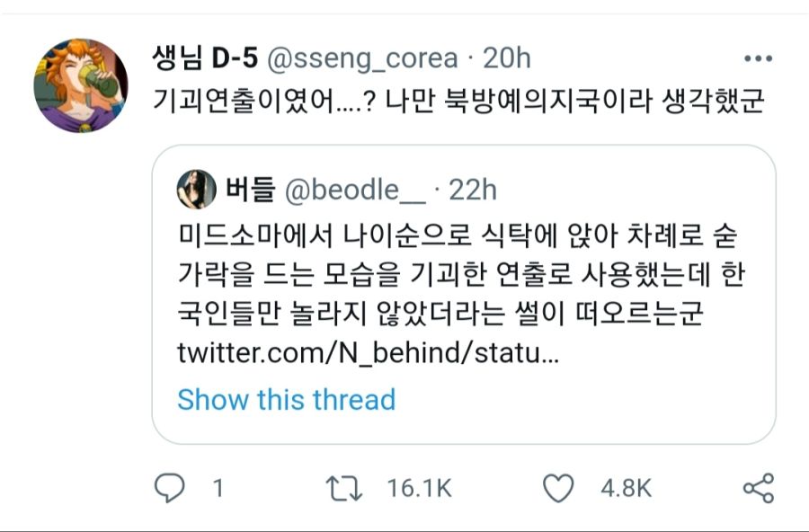The height and width of the screenshot is (532, 809).
Task: Click the display name 생님 D-5
Action: pos(206,58)
